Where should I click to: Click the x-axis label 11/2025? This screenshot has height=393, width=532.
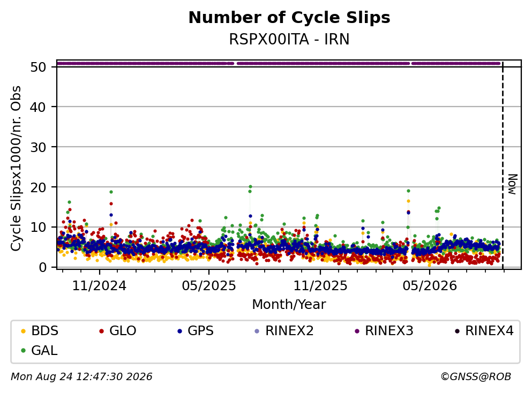click(320, 286)
